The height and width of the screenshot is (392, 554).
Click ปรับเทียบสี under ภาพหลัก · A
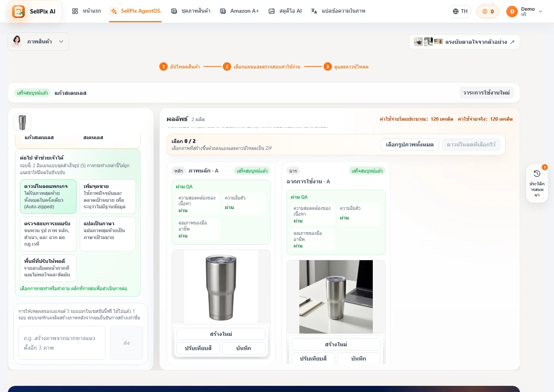[x=198, y=348]
